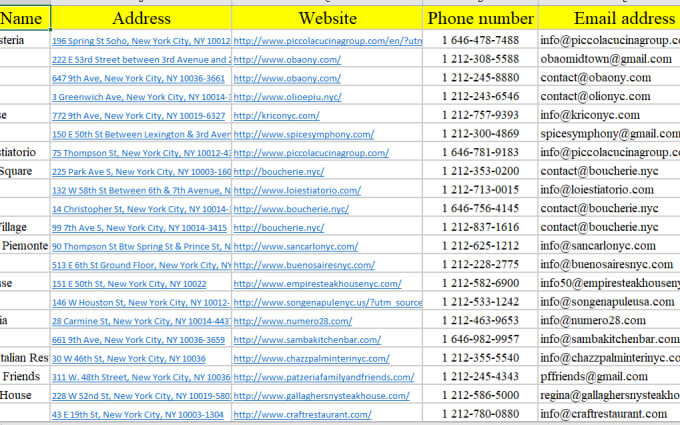Screen dimensions: 680x425
Task: Select phone cell 1 212-300-4869
Action: 481,134
